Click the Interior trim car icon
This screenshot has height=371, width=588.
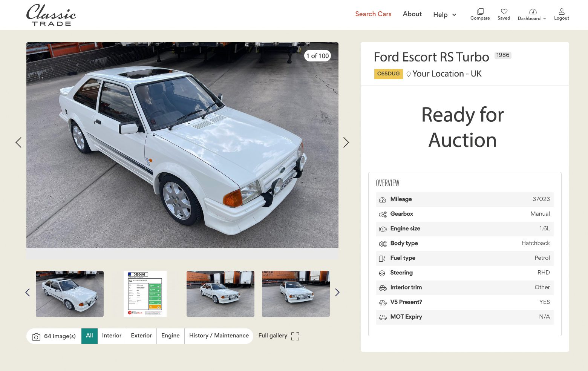click(x=383, y=288)
